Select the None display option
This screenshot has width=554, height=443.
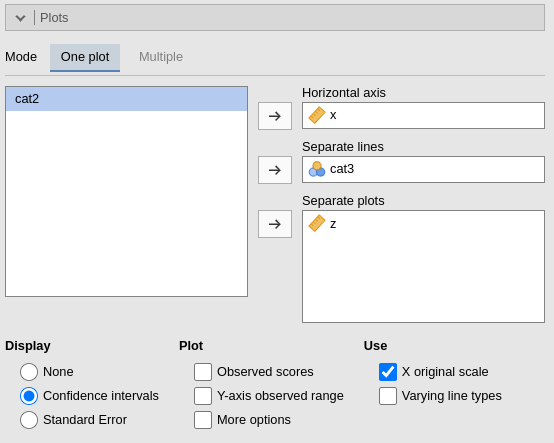tap(29, 372)
